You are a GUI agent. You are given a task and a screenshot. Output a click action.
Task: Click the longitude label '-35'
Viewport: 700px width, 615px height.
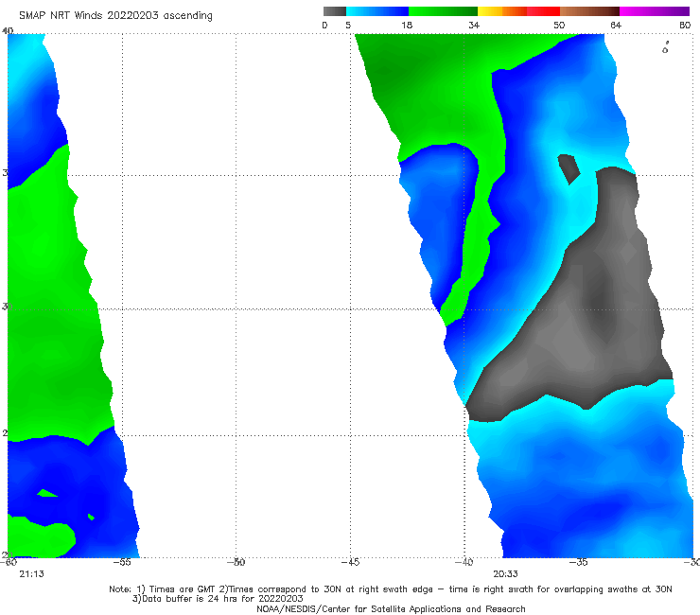579,562
